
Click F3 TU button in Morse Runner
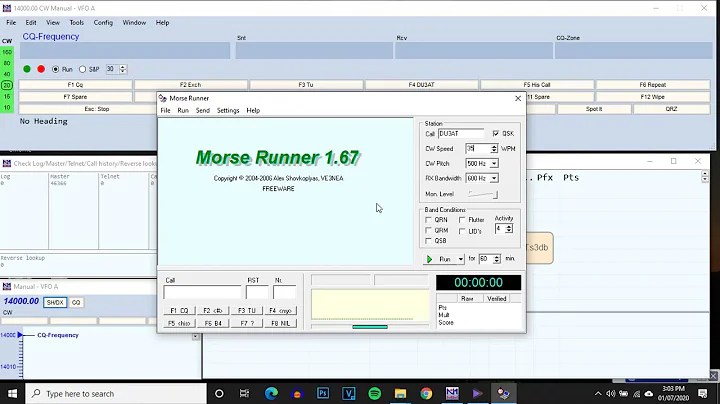[247, 311]
